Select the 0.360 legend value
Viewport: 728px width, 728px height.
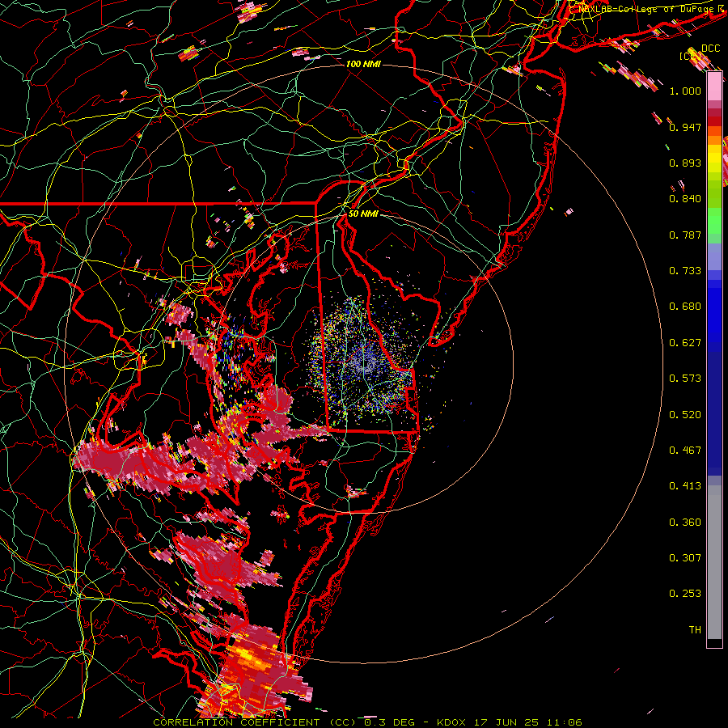click(685, 523)
